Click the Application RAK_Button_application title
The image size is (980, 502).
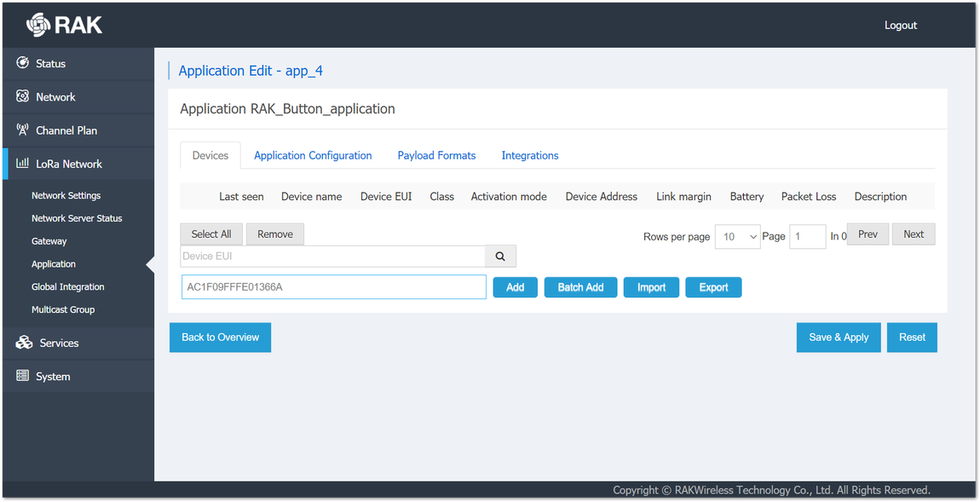click(287, 109)
